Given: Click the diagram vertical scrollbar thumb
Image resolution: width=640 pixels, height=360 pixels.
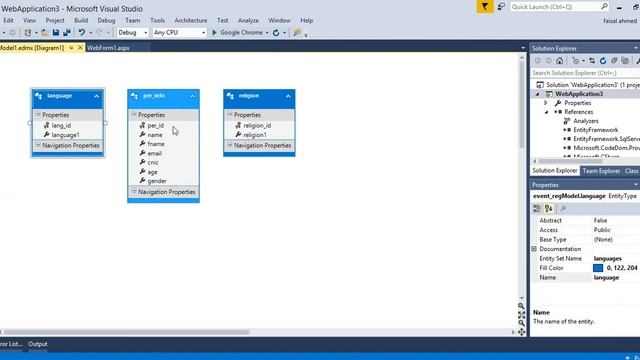Looking at the screenshot, I should [522, 105].
